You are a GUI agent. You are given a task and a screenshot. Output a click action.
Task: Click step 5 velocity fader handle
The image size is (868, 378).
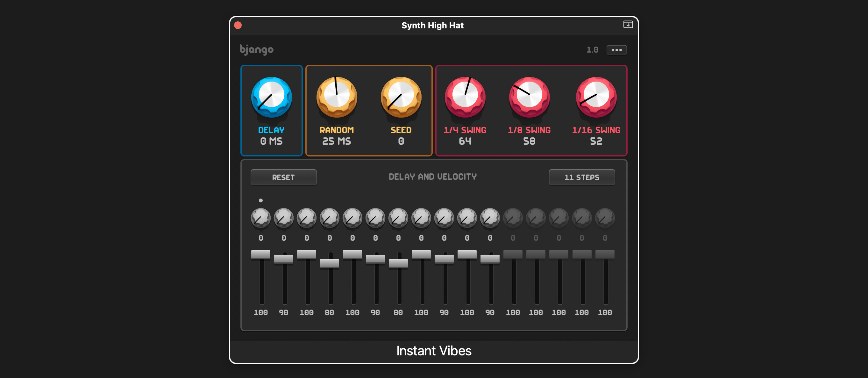[x=352, y=255]
